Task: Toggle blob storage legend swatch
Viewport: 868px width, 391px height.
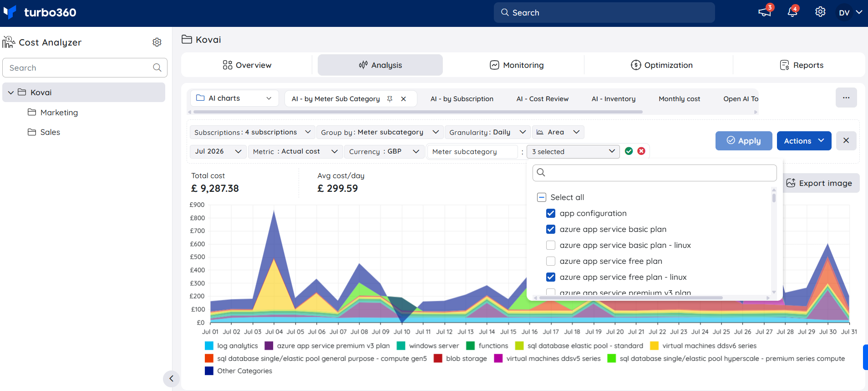Action: click(x=438, y=359)
